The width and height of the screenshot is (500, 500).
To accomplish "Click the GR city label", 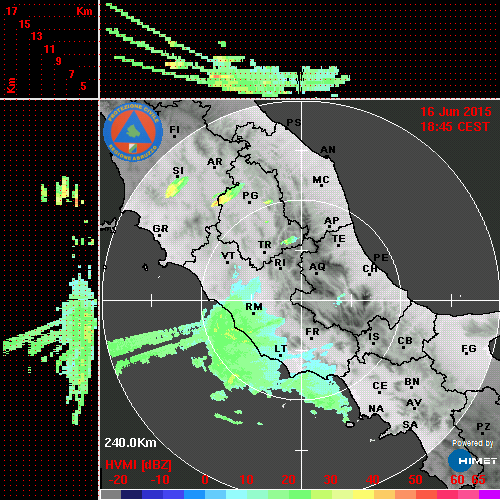I will pos(160,229).
